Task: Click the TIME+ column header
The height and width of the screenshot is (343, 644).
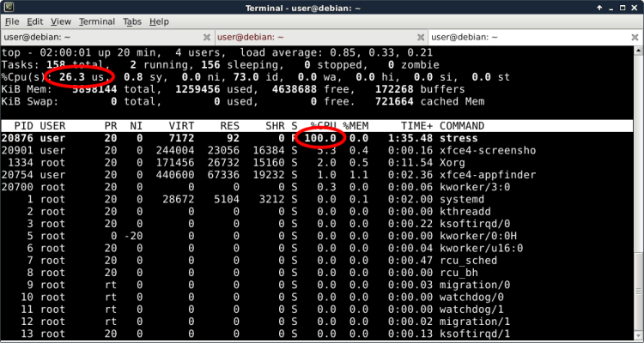Action: [x=416, y=126]
